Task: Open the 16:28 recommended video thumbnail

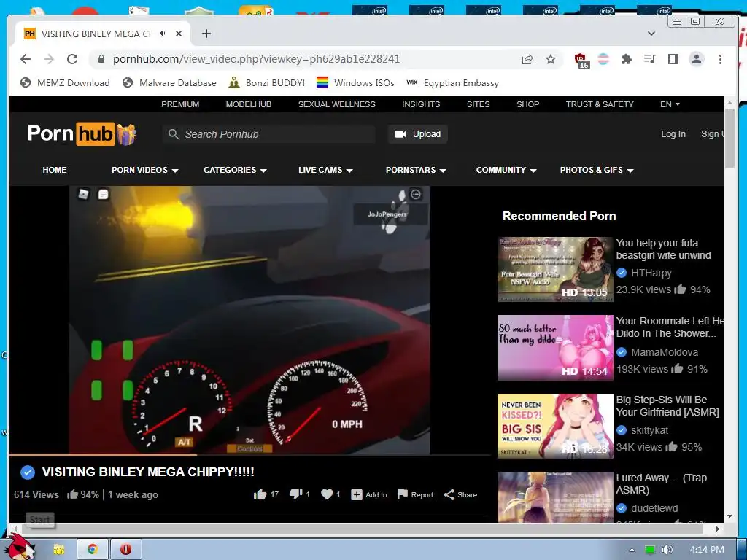Action: (555, 426)
